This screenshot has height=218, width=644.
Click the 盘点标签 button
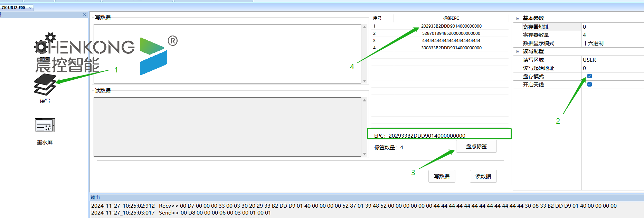tap(476, 147)
